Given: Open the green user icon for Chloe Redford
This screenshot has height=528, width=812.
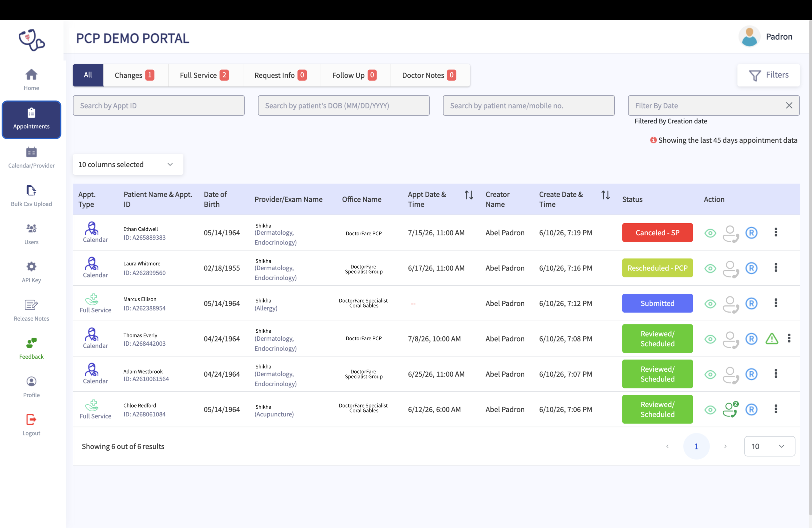Looking at the screenshot, I should tap(730, 409).
